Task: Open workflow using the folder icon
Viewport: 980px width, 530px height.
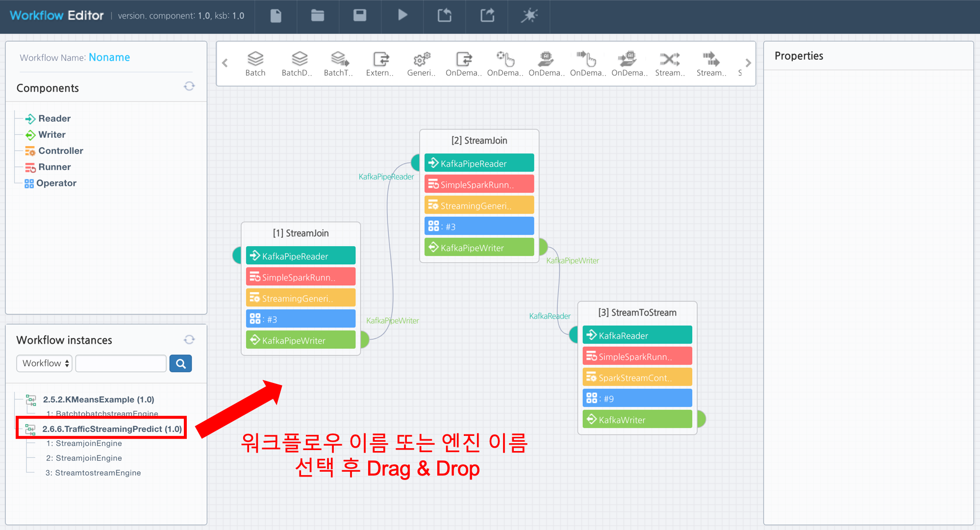Action: point(318,16)
